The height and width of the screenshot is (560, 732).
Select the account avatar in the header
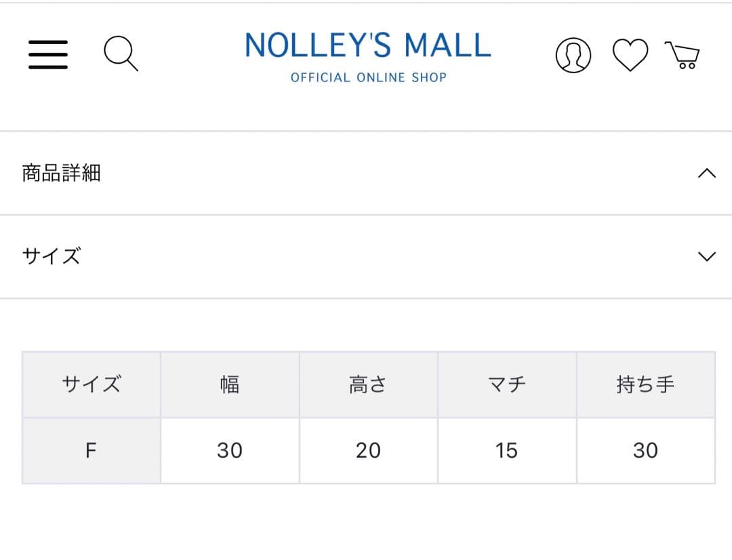coord(573,54)
